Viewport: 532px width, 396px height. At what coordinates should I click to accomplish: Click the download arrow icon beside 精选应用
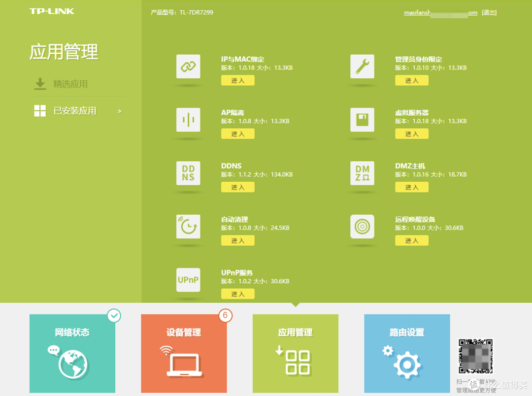pos(40,84)
